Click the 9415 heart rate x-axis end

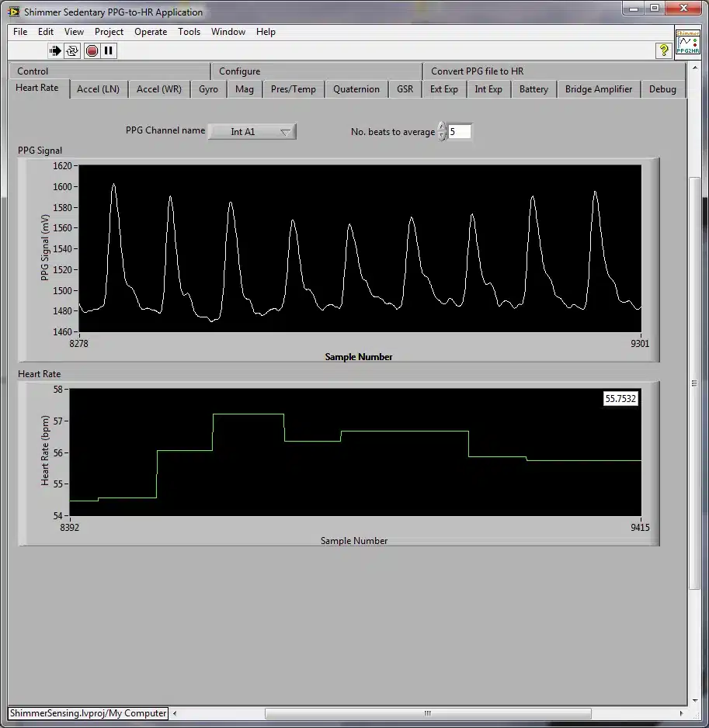pos(640,528)
